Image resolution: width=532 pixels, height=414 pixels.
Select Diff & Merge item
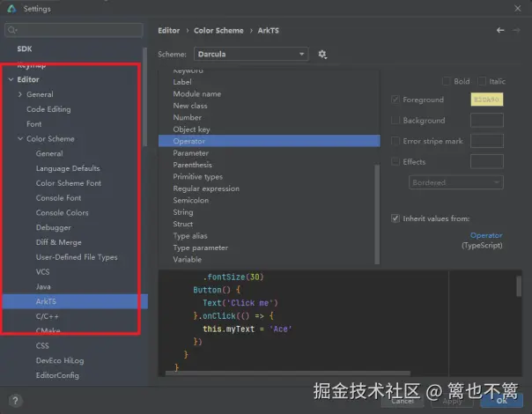click(x=59, y=242)
